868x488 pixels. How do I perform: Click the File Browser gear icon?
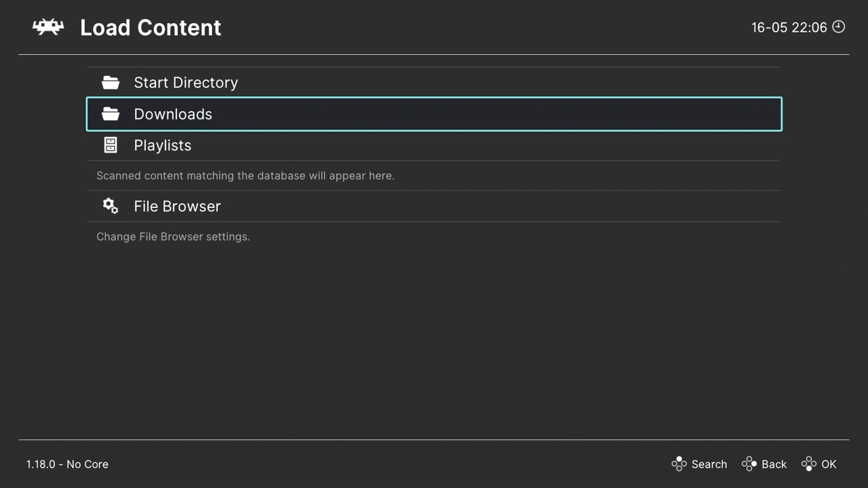[x=110, y=206]
